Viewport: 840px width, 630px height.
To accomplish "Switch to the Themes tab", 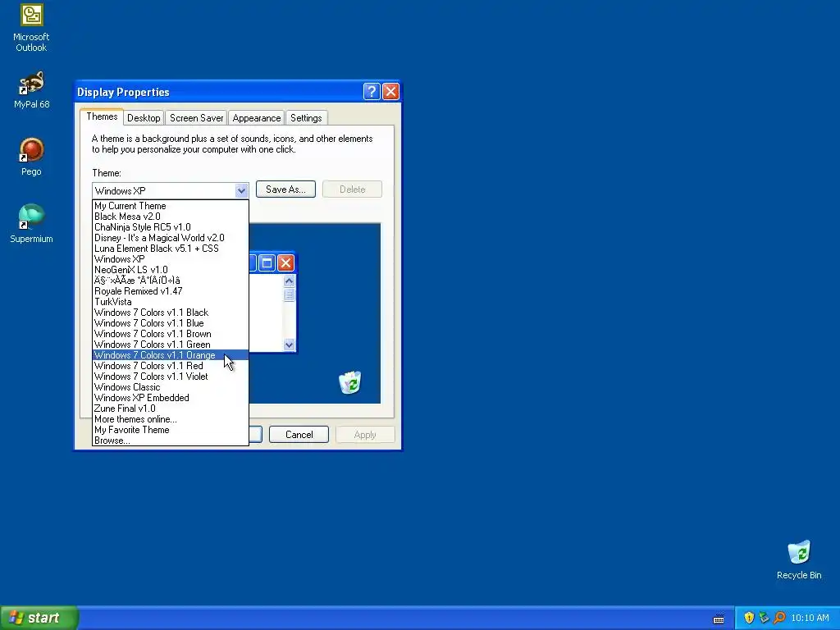I will coord(102,116).
